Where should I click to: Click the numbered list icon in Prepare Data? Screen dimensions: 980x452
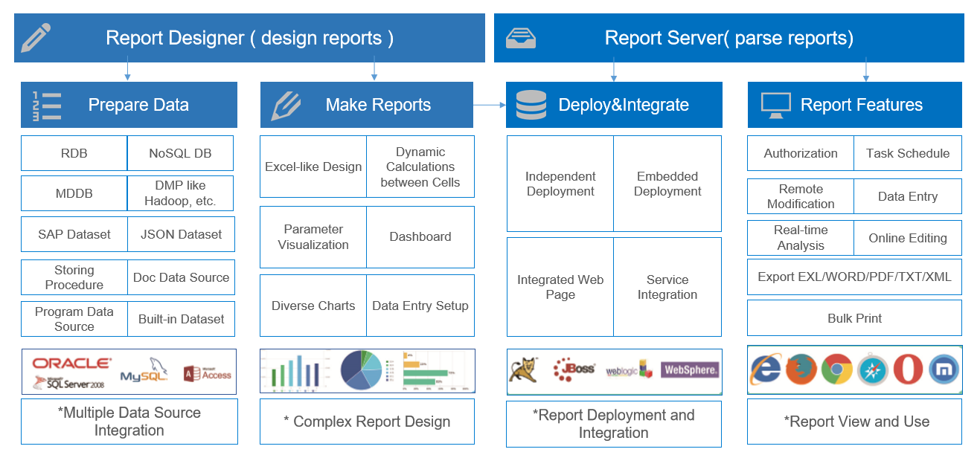pos(46,106)
